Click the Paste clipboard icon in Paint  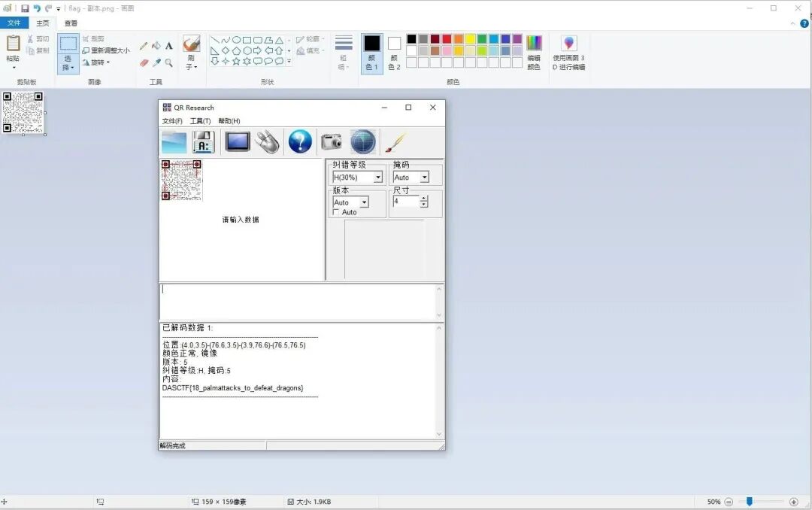(x=13, y=44)
